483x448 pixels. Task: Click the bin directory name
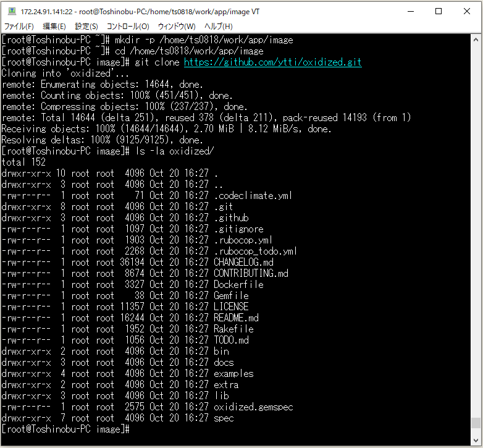(222, 351)
